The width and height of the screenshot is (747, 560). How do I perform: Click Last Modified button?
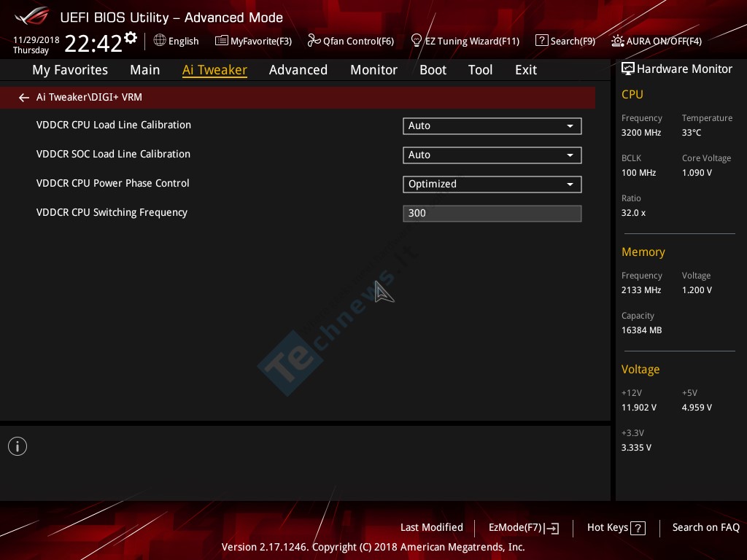click(x=432, y=527)
